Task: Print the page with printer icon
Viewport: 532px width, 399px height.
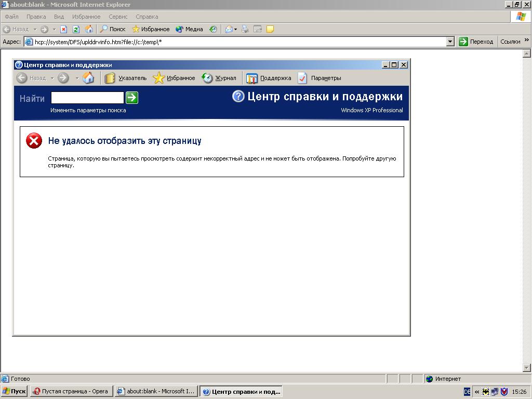Action: (x=245, y=29)
